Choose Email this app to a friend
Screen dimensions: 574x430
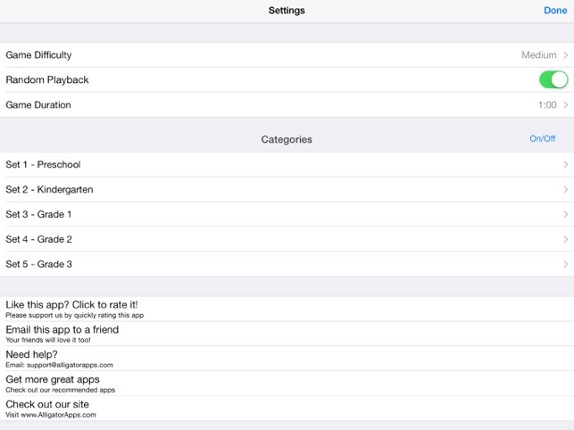click(287, 334)
